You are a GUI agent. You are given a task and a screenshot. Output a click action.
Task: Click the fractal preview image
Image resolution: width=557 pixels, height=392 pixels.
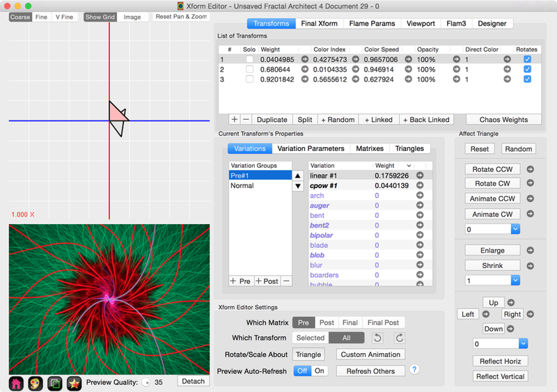click(x=109, y=299)
